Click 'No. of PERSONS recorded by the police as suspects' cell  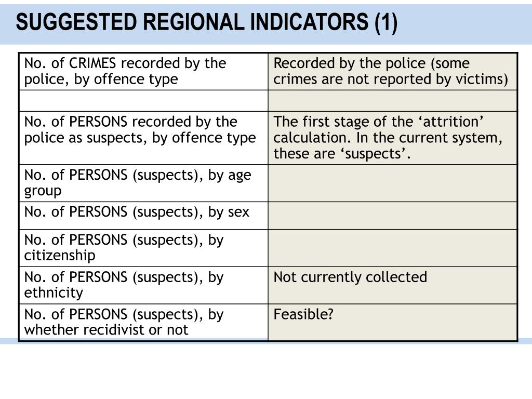click(x=143, y=138)
